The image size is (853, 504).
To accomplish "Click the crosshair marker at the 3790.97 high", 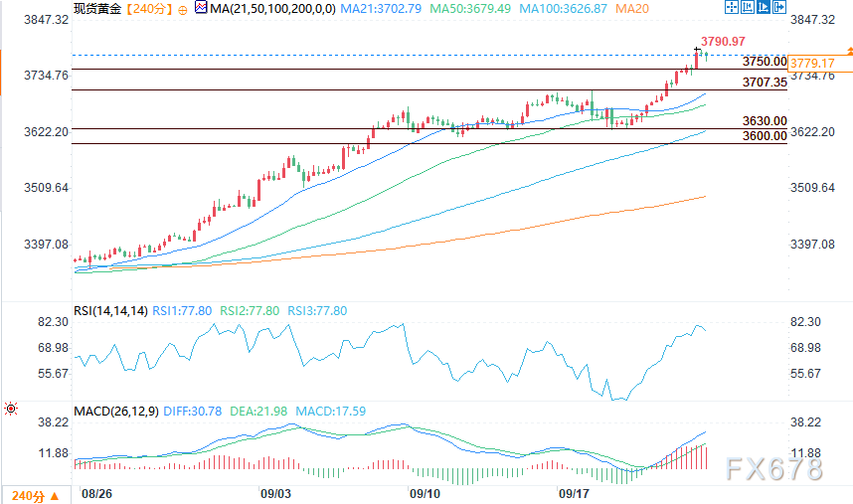I will (x=697, y=50).
